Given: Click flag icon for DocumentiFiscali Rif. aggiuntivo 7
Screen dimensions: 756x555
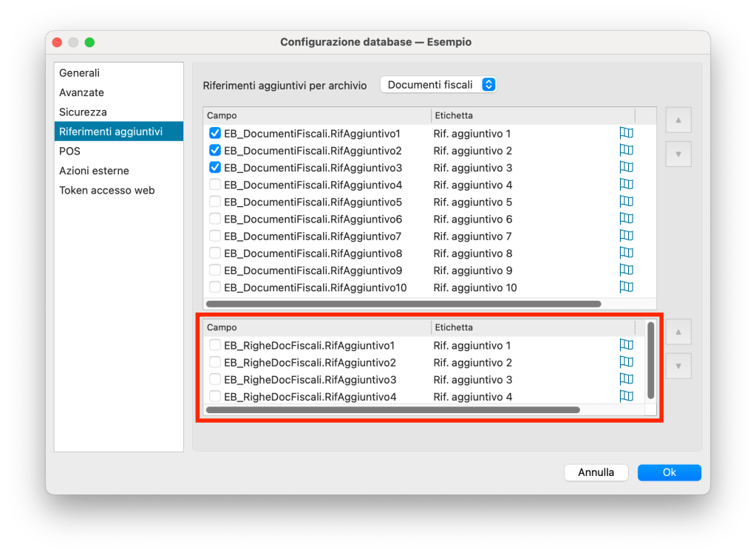Looking at the screenshot, I should (x=626, y=236).
